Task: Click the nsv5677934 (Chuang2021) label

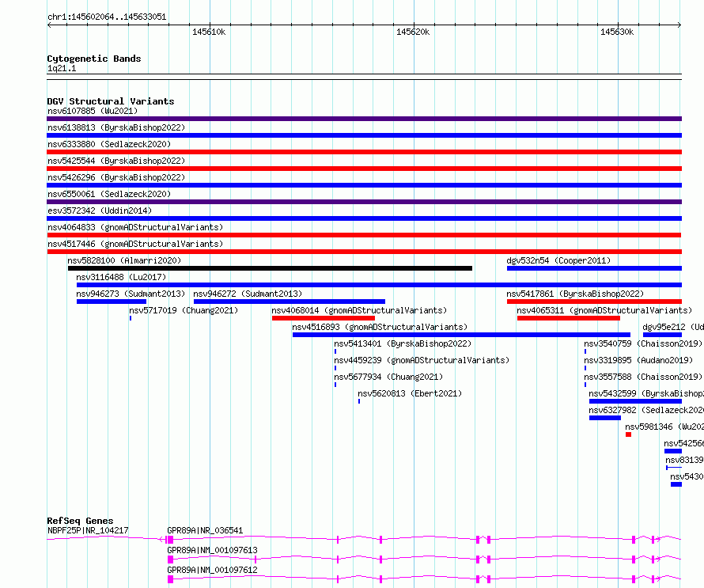Action: pyautogui.click(x=388, y=377)
